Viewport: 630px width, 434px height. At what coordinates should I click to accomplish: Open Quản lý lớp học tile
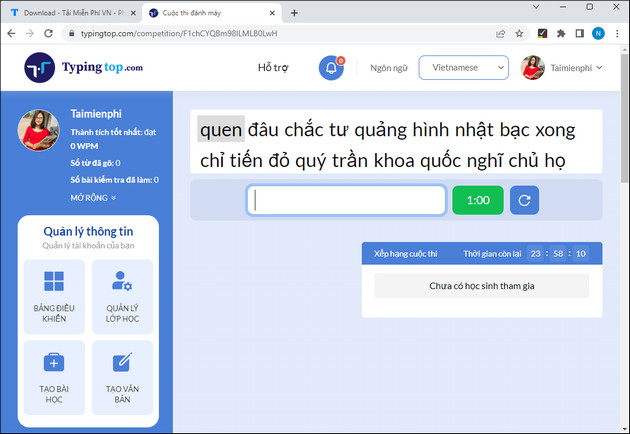pyautogui.click(x=123, y=297)
